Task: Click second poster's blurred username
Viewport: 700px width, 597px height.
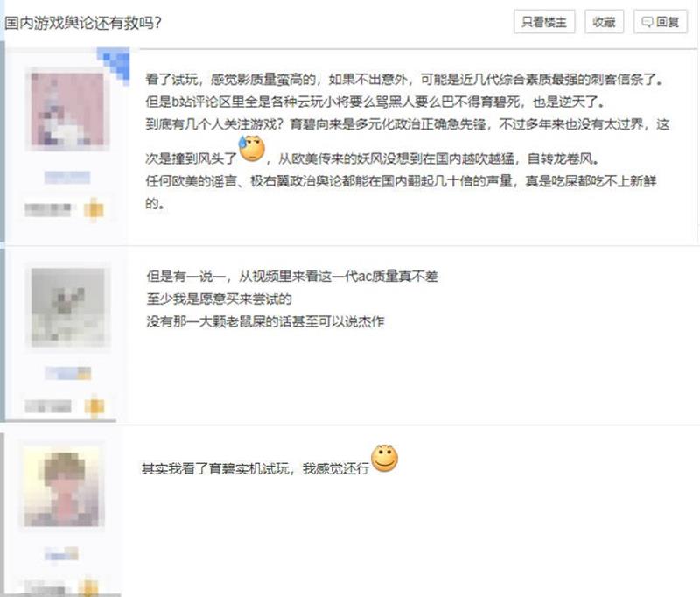Action: 68,373
